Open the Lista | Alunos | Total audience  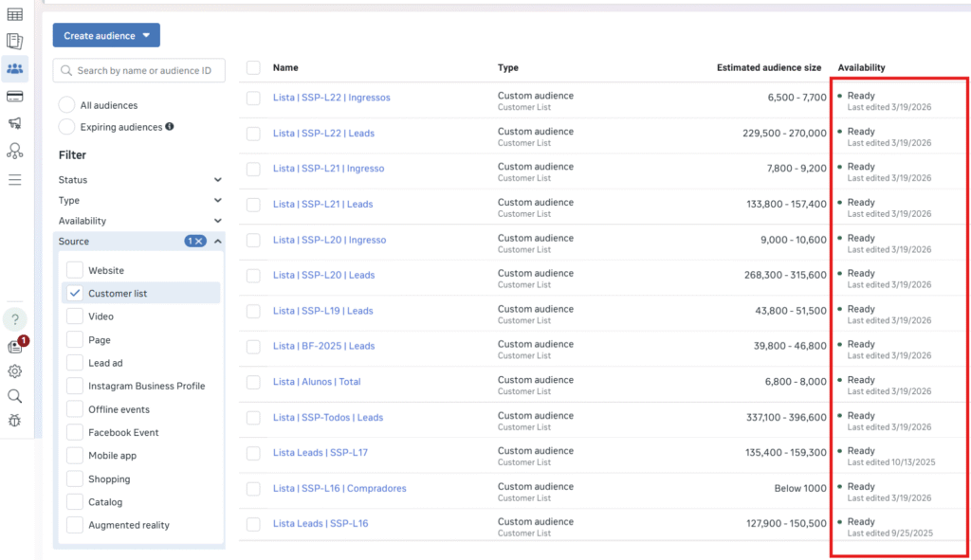[x=316, y=381]
